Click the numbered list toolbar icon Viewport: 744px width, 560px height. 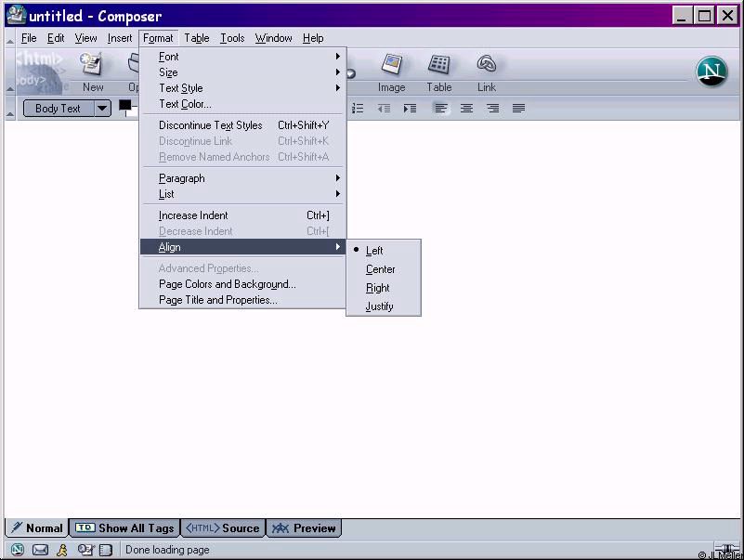pyautogui.click(x=358, y=109)
